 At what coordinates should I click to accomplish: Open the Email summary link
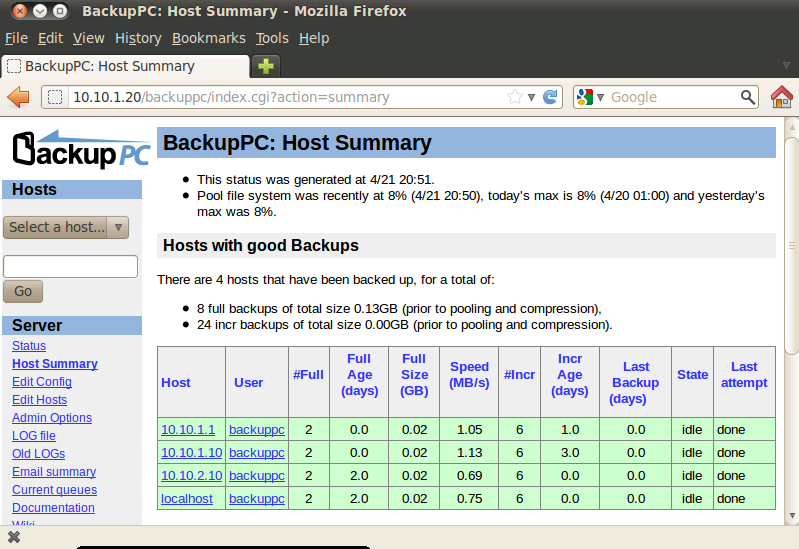click(x=54, y=472)
